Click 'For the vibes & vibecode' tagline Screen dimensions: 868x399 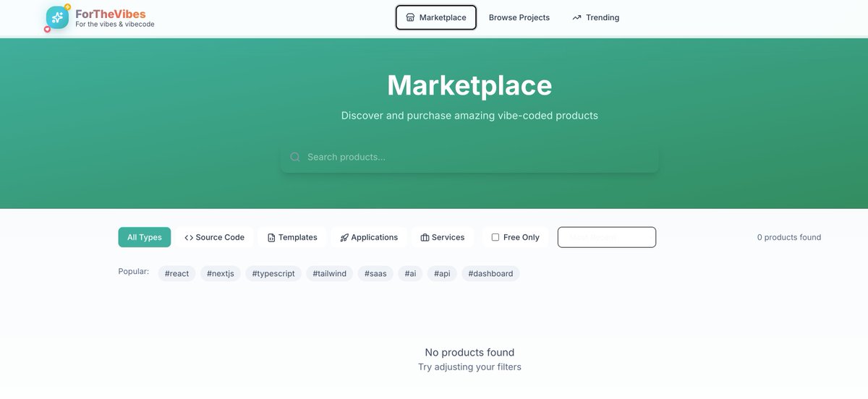[115, 25]
